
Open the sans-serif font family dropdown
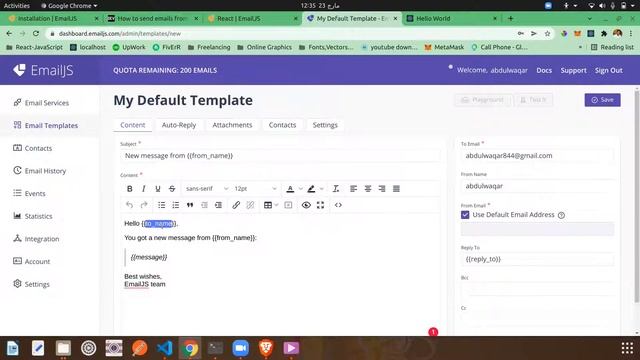point(207,189)
